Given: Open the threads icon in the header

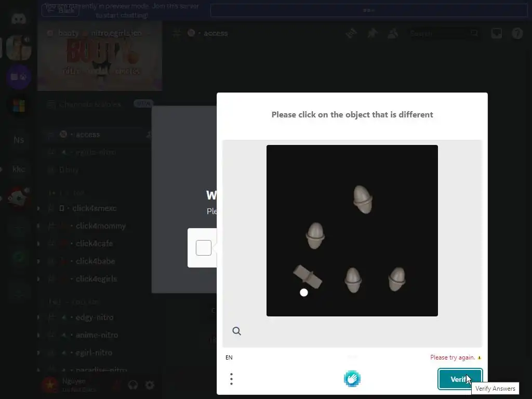Looking at the screenshot, I should pyautogui.click(x=351, y=33).
